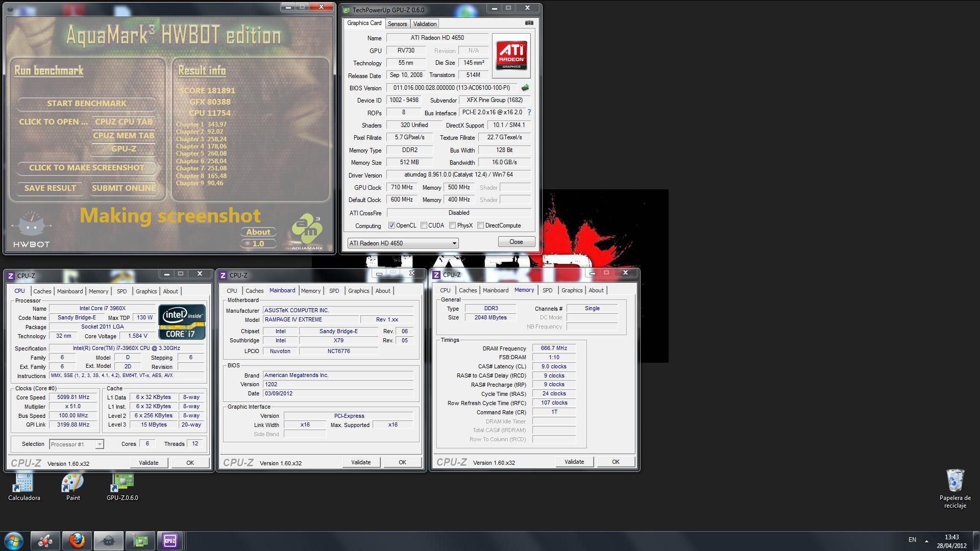Toggle the PhysX checkbox in GPU-Z

coord(452,226)
